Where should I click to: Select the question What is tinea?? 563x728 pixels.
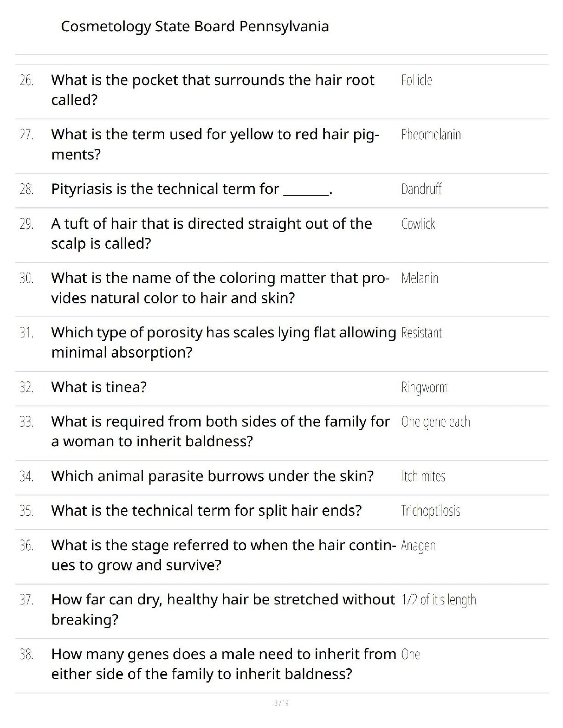(99, 387)
